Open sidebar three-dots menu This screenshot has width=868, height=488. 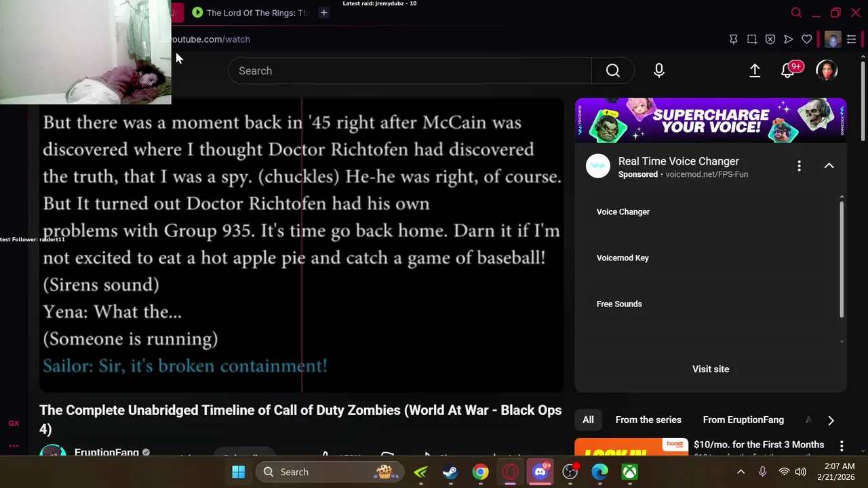(x=14, y=446)
